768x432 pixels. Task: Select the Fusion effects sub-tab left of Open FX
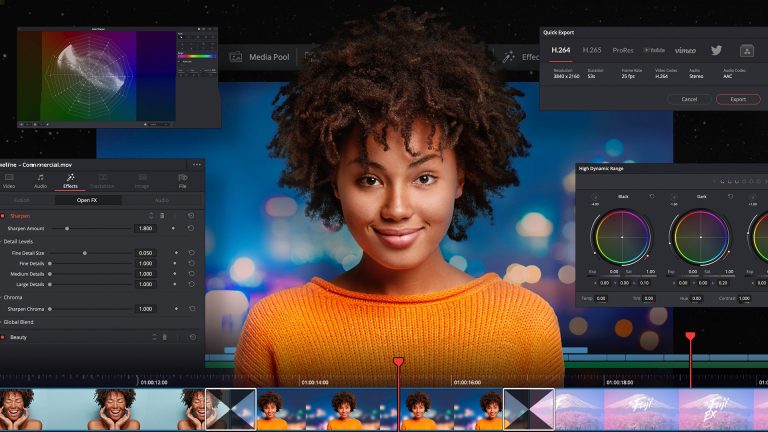pyautogui.click(x=22, y=200)
